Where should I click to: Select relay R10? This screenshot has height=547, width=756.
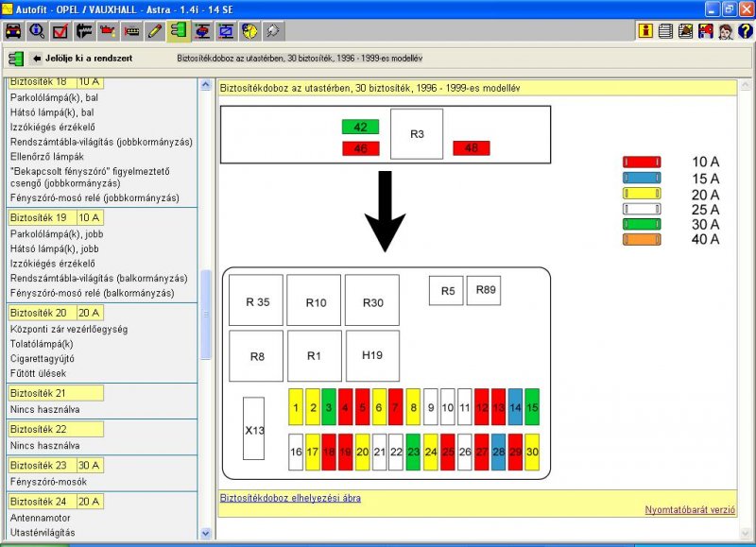coord(314,300)
